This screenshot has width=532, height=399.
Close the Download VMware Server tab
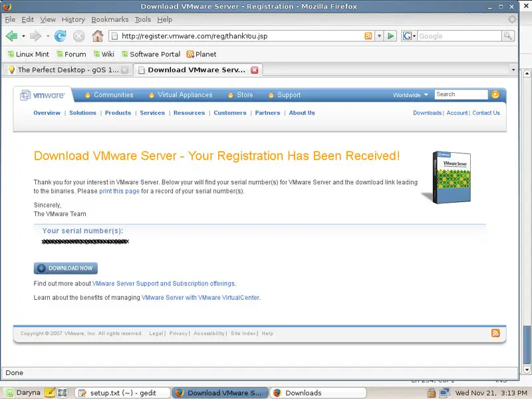click(x=255, y=70)
